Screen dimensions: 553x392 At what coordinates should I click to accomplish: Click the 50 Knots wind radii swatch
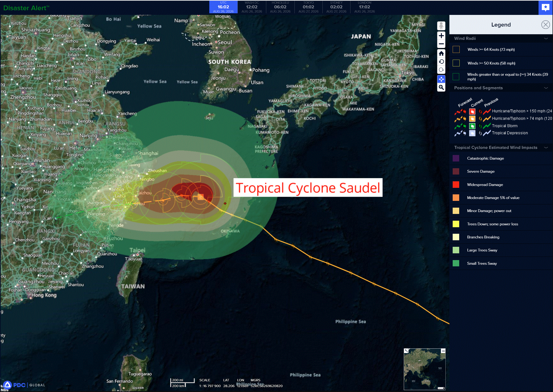point(456,63)
